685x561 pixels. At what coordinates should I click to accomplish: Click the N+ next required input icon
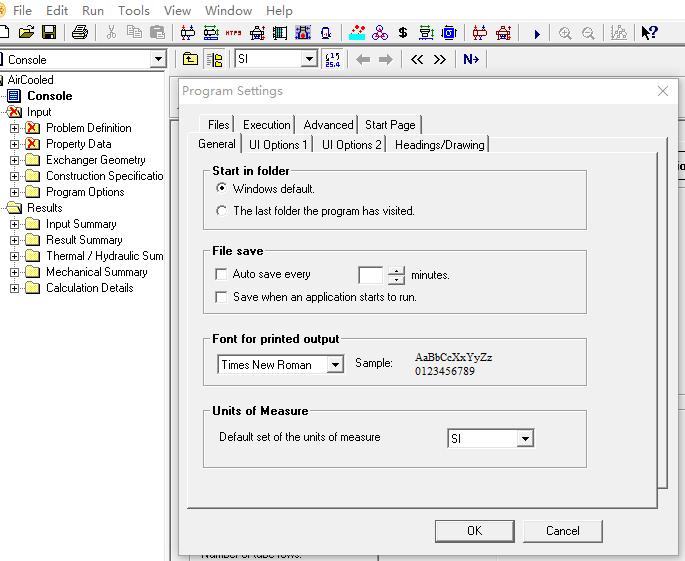coord(471,59)
